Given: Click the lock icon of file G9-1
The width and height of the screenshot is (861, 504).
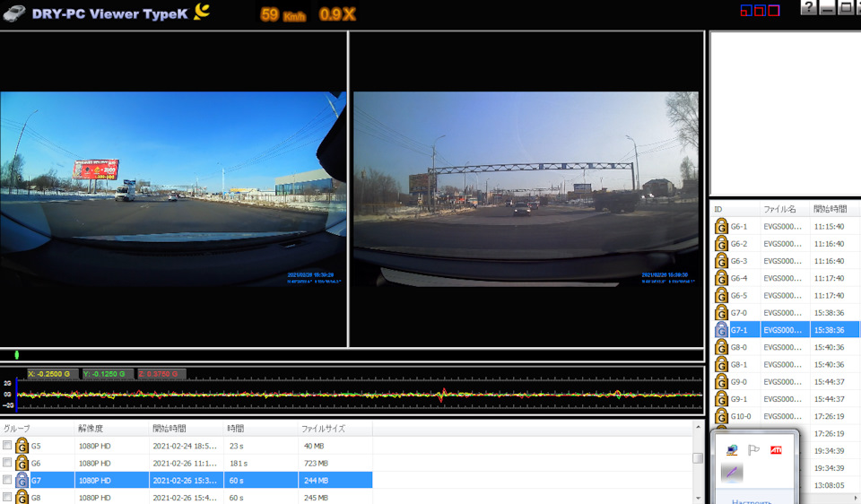Looking at the screenshot, I should [721, 399].
